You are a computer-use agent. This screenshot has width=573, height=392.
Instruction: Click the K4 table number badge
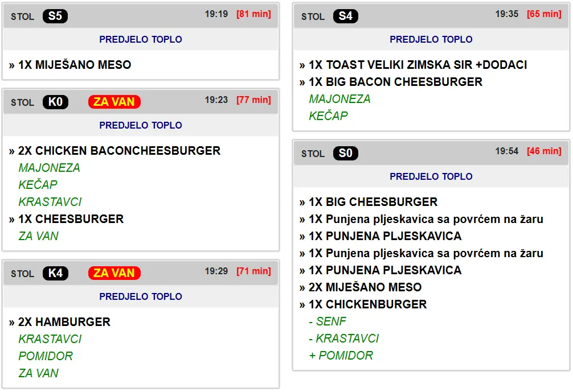(55, 274)
